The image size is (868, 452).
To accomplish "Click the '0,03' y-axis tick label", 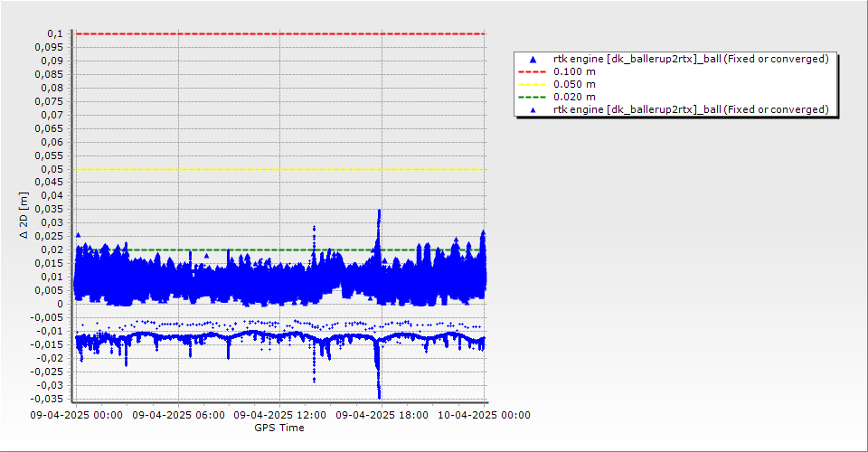I will (52, 223).
